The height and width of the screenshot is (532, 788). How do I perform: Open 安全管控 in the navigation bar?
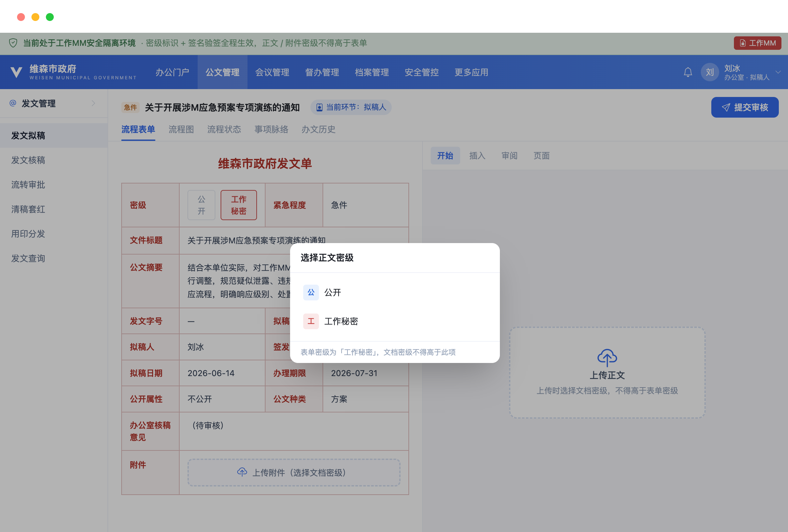tap(422, 72)
